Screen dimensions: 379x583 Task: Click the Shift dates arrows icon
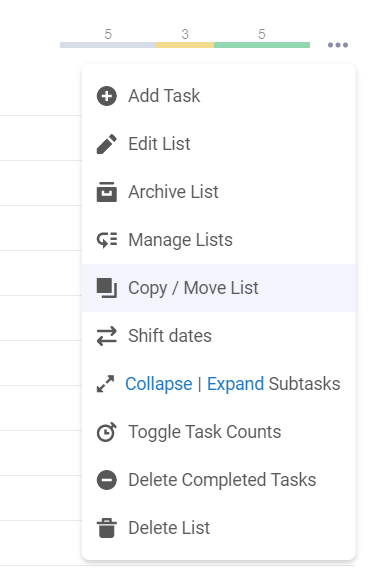click(x=106, y=336)
